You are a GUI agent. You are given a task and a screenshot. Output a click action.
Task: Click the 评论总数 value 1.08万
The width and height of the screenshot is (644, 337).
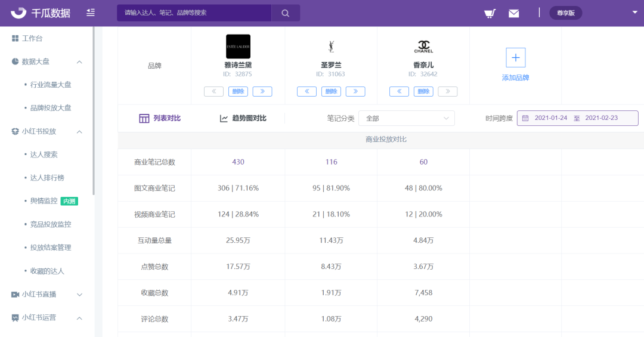[x=331, y=319]
